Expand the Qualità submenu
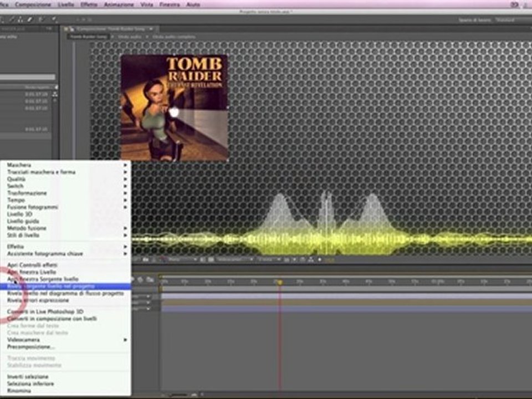 point(66,179)
